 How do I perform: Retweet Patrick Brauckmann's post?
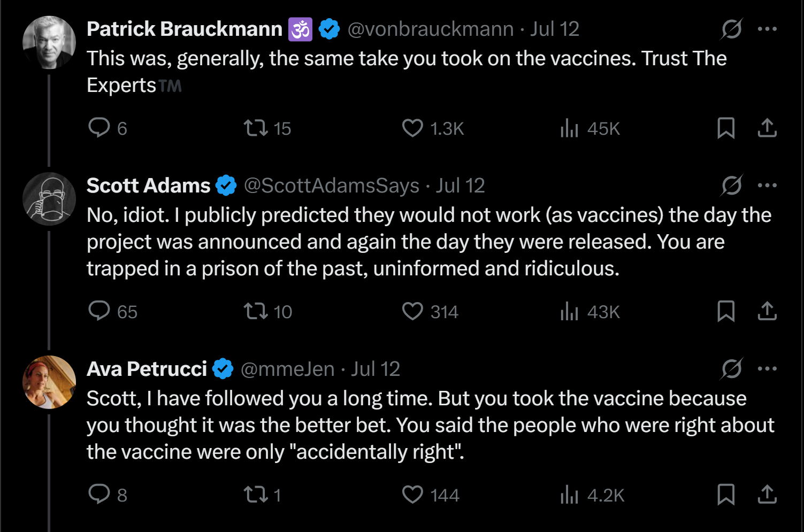pyautogui.click(x=256, y=128)
